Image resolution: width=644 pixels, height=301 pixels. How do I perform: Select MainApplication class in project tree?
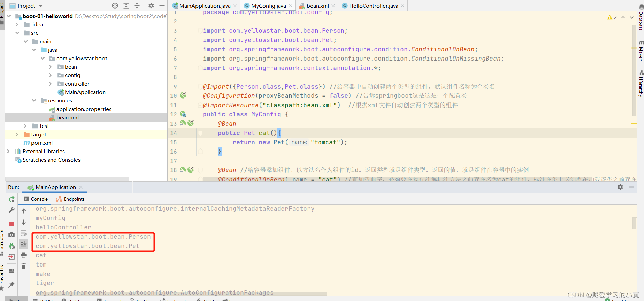point(82,92)
